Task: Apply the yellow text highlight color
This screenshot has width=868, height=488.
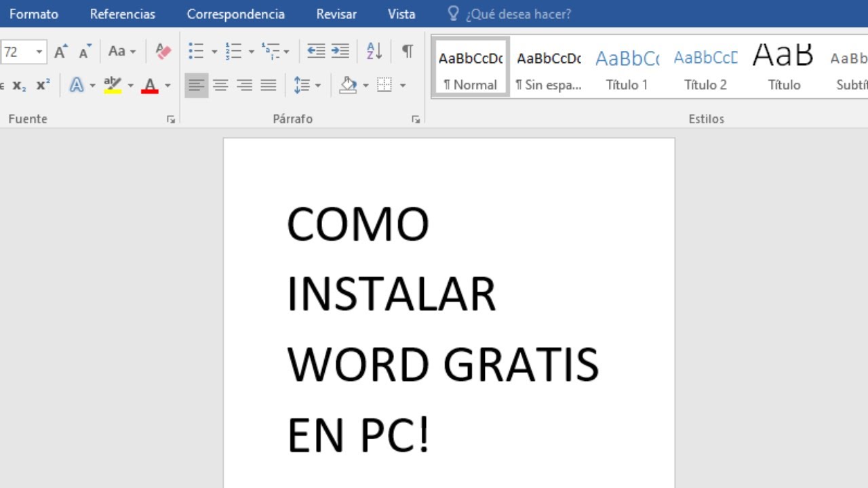Action: coord(113,85)
